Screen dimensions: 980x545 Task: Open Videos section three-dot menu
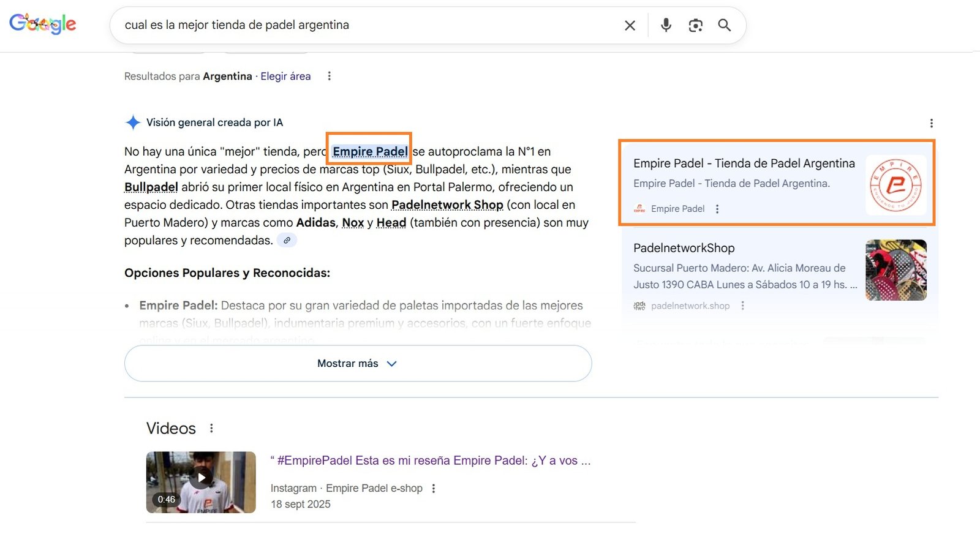point(211,428)
